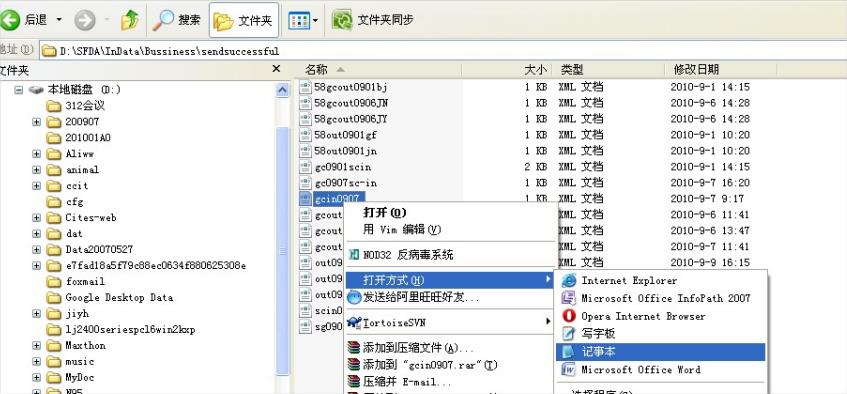This screenshot has height=394, width=847.
Task: Click date cell 2010-9-7 16:20
Action: [x=710, y=183]
